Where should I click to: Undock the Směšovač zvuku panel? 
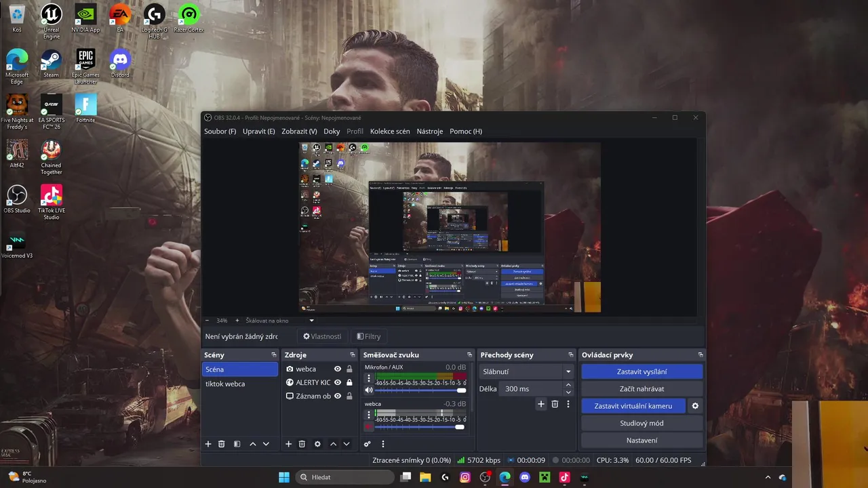469,355
